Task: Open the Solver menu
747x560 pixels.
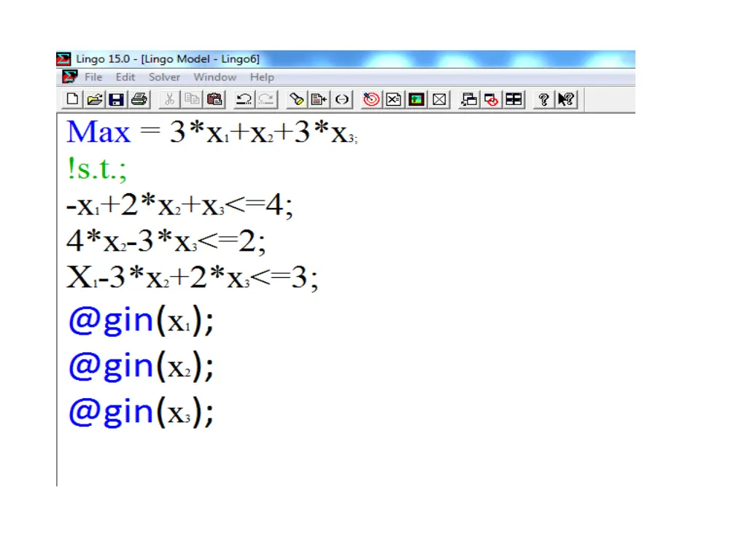Action: 164,77
